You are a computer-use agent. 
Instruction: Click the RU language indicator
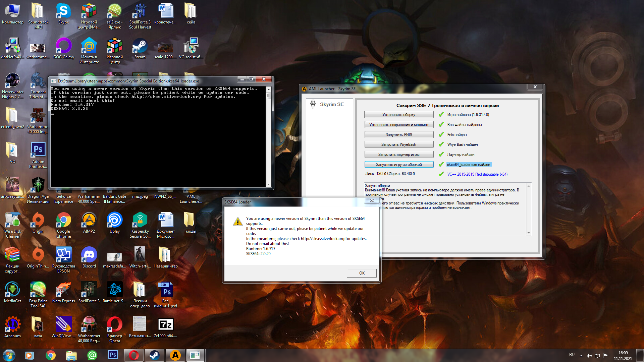point(572,355)
